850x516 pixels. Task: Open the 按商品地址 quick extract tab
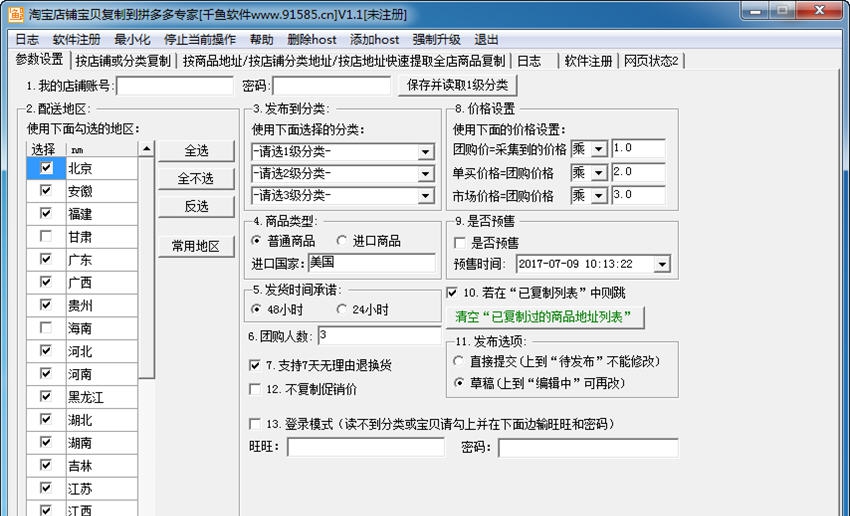(344, 61)
